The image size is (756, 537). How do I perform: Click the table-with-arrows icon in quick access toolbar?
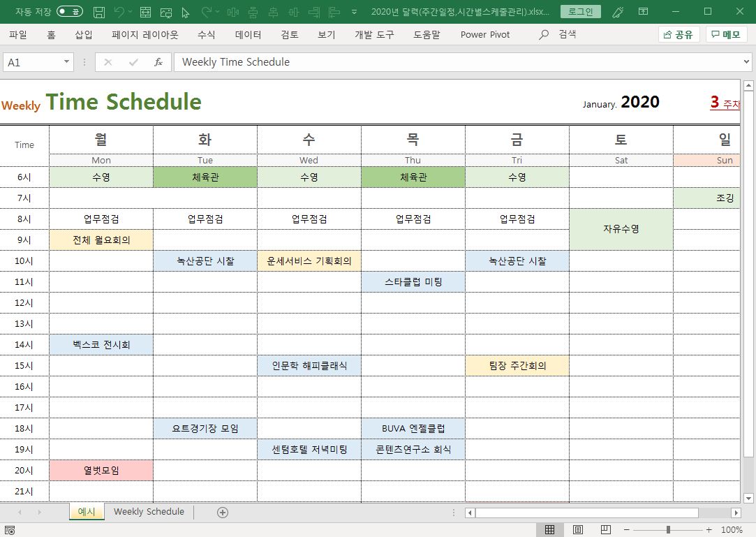coord(145,12)
